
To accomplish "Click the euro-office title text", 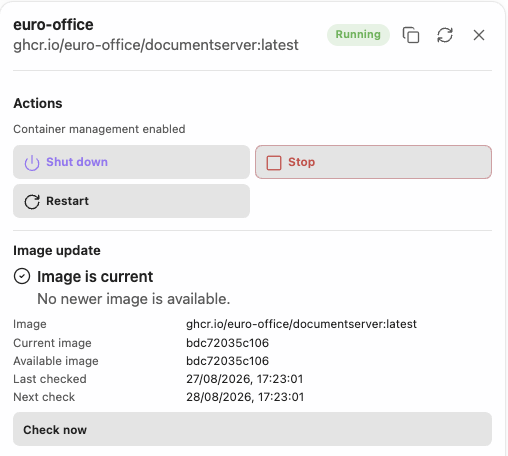I will [x=53, y=25].
